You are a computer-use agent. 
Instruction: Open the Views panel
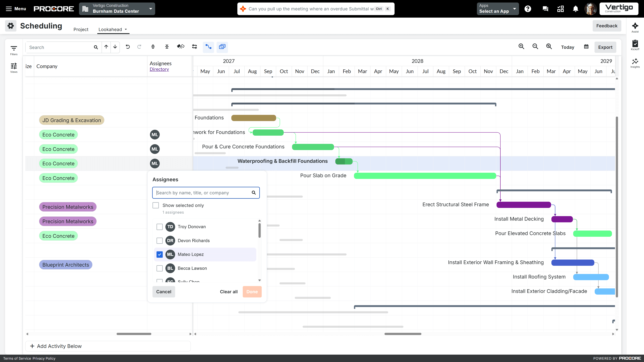point(13,67)
